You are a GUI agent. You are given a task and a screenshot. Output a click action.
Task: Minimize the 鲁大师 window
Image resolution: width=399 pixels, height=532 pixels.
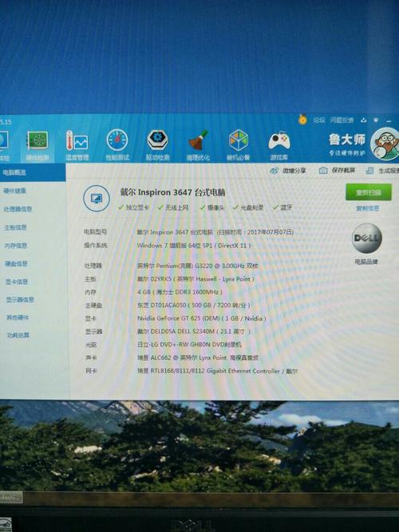coord(389,120)
